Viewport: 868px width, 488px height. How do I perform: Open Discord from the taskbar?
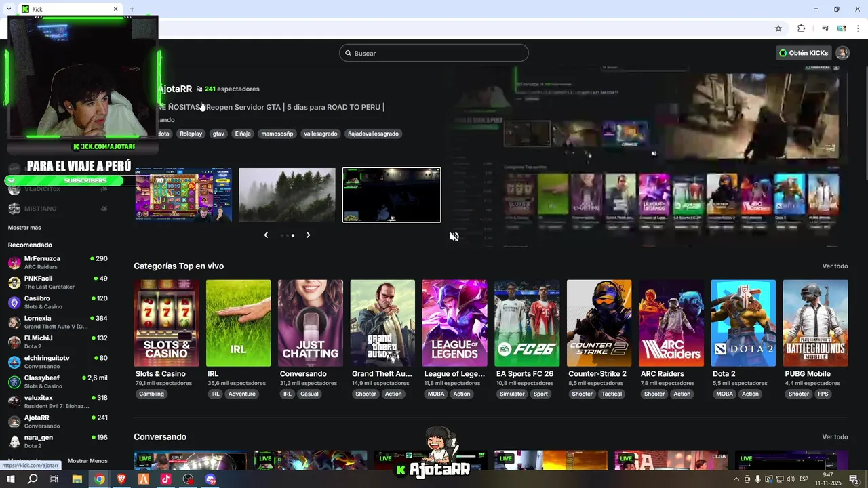pyautogui.click(x=211, y=479)
